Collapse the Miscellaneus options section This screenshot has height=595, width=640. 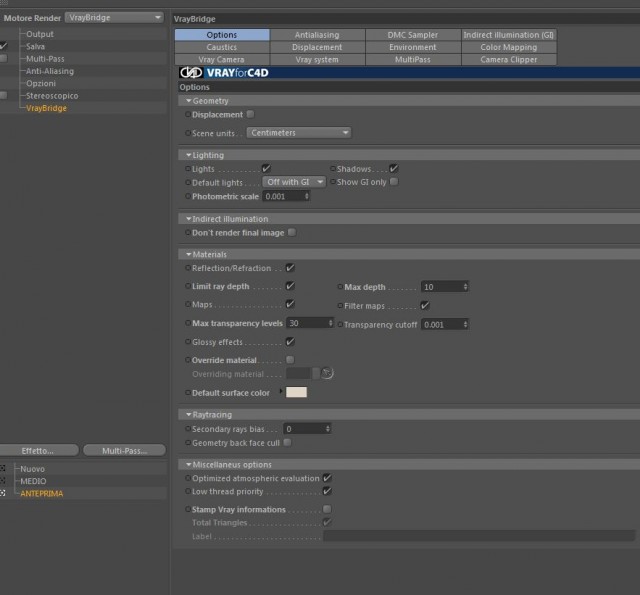pos(189,464)
